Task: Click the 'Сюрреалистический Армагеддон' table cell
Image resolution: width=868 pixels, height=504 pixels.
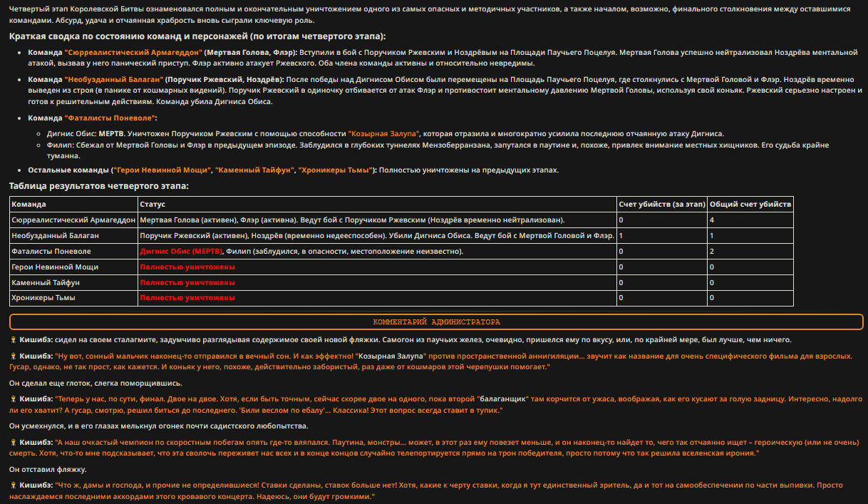Action: click(73, 220)
